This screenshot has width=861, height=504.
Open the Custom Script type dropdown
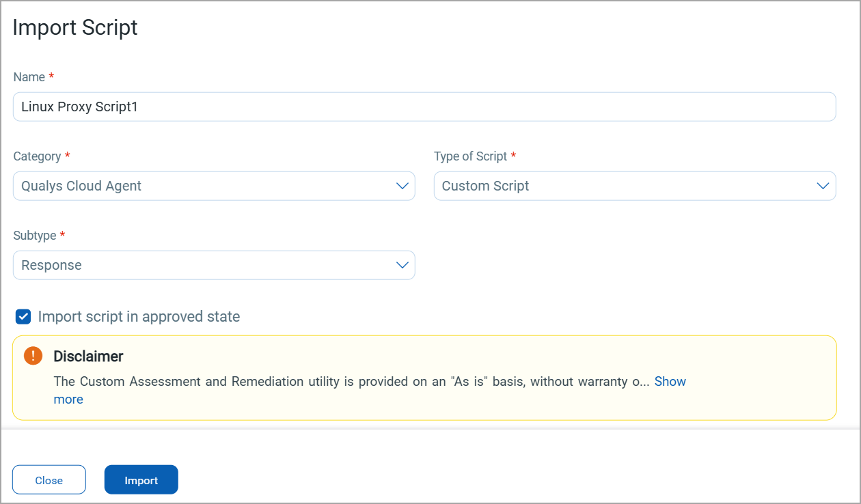[x=625, y=186]
